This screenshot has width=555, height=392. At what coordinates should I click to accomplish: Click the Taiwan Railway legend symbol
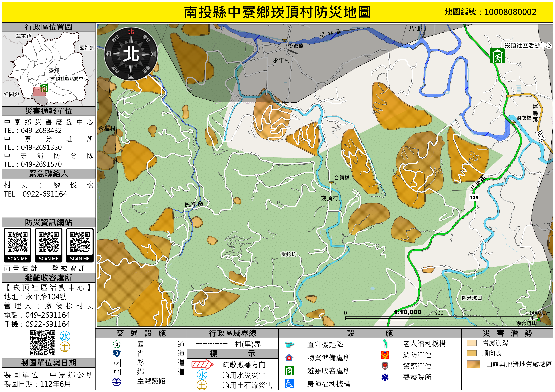click(x=117, y=382)
